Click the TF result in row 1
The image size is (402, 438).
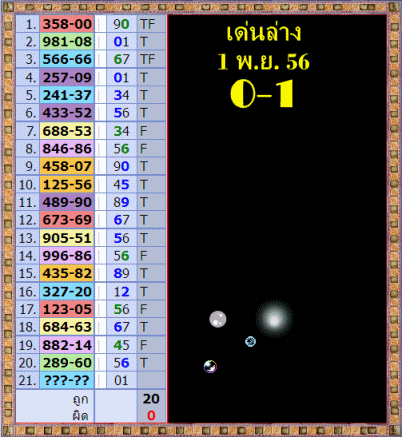pyautogui.click(x=147, y=24)
